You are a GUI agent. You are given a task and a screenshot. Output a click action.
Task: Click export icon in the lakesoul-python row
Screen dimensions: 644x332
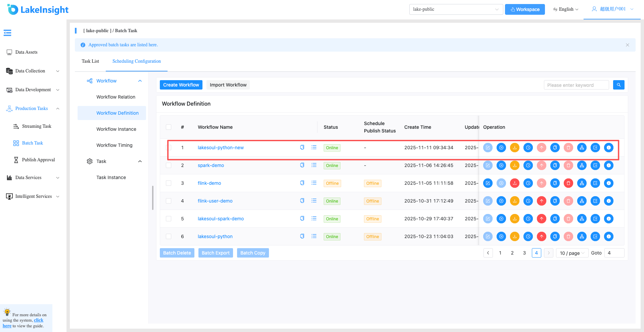click(x=595, y=236)
